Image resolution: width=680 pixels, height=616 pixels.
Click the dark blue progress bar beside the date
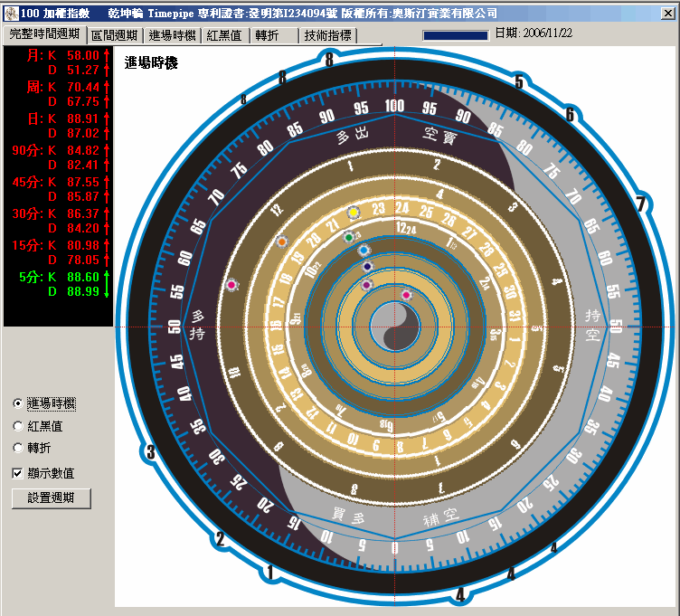pyautogui.click(x=455, y=34)
